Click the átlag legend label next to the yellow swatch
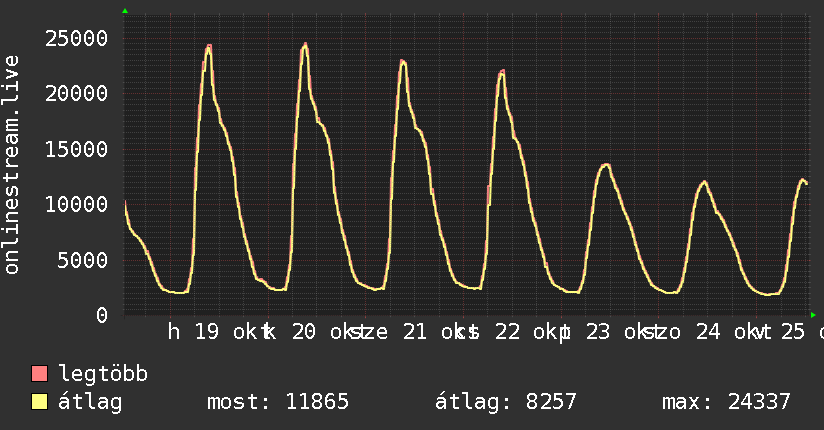The width and height of the screenshot is (824, 430). 90,403
